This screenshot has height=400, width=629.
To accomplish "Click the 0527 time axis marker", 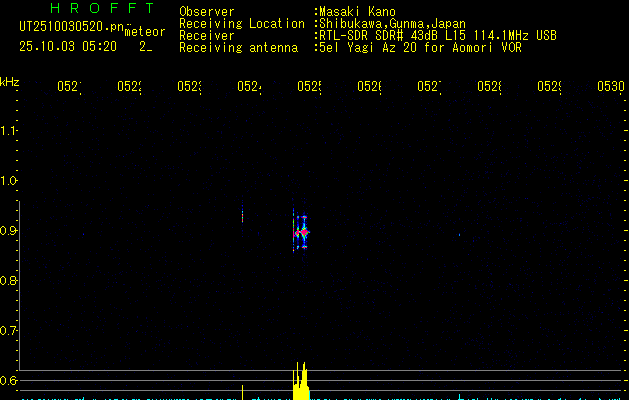I will (x=429, y=86).
